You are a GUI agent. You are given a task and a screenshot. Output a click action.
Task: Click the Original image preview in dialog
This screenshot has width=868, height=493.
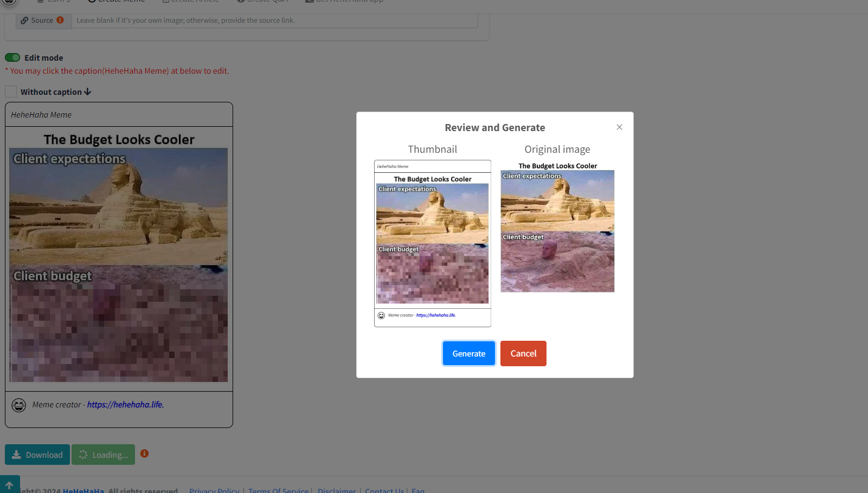coord(557,231)
